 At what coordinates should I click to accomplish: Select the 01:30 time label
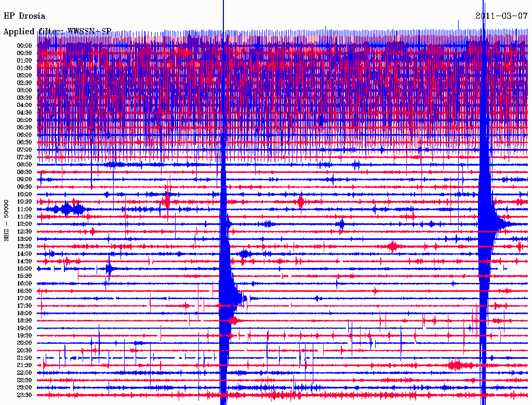click(24, 68)
